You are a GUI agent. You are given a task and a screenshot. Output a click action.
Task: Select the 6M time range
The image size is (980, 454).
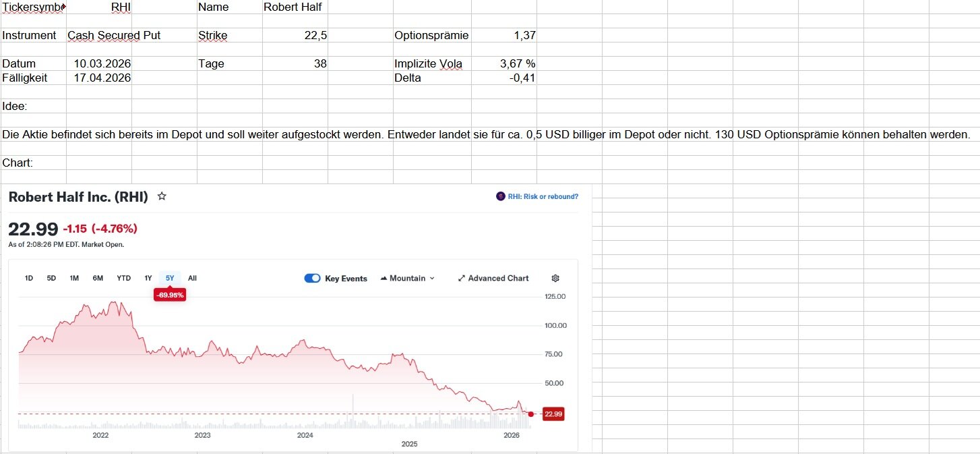98,278
